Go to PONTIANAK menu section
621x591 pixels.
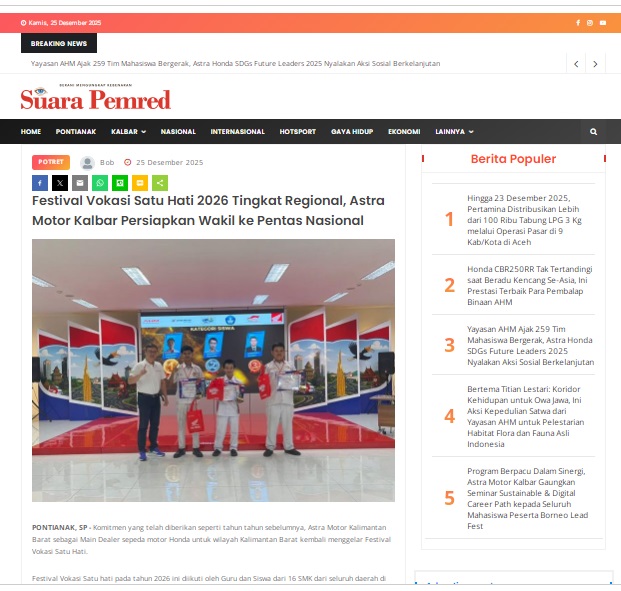pos(76,132)
